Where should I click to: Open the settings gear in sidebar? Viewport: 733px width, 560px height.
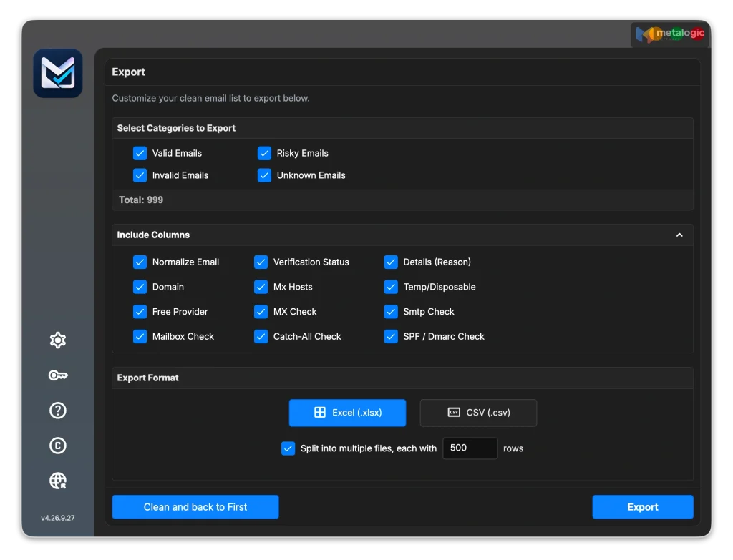58,340
